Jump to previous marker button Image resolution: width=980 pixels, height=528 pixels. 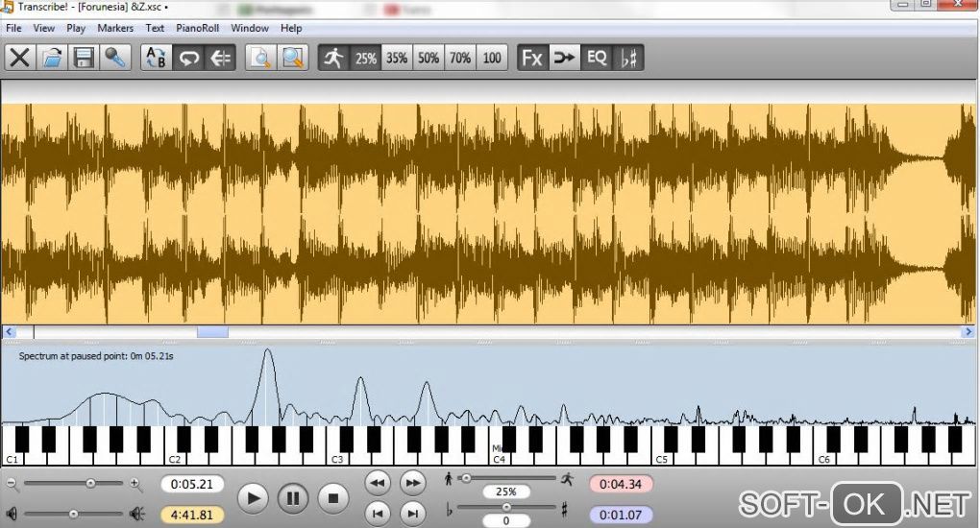pos(378,514)
